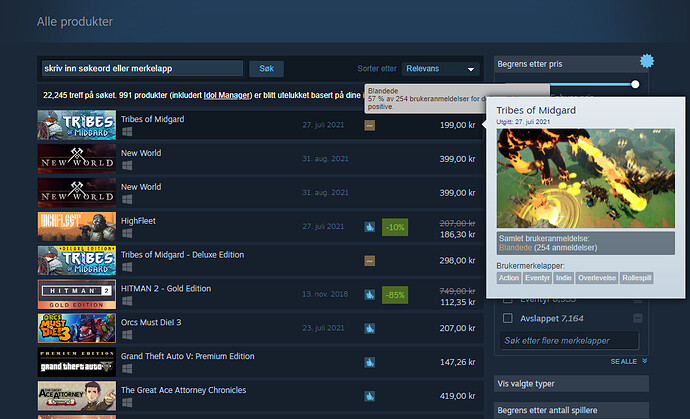
Task: Click the Windows icon under Orcs Must Die! 3
Action: (127, 335)
